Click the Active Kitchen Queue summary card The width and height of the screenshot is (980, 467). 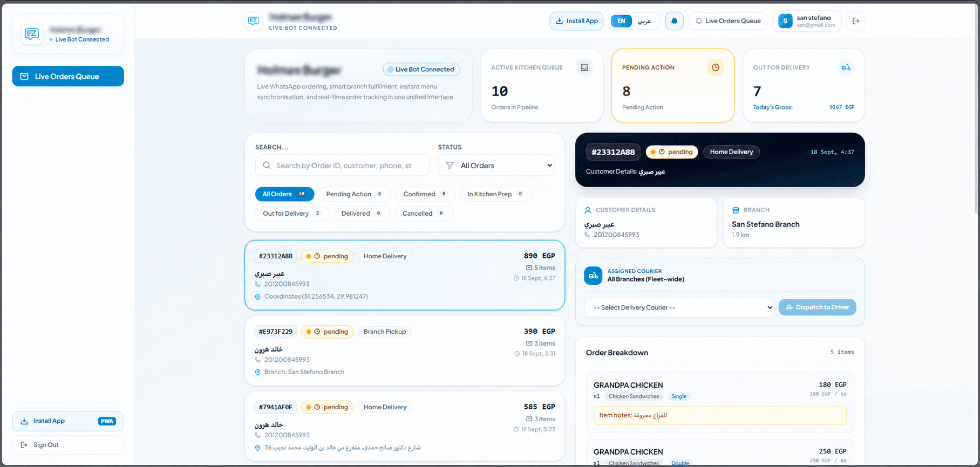coord(542,86)
